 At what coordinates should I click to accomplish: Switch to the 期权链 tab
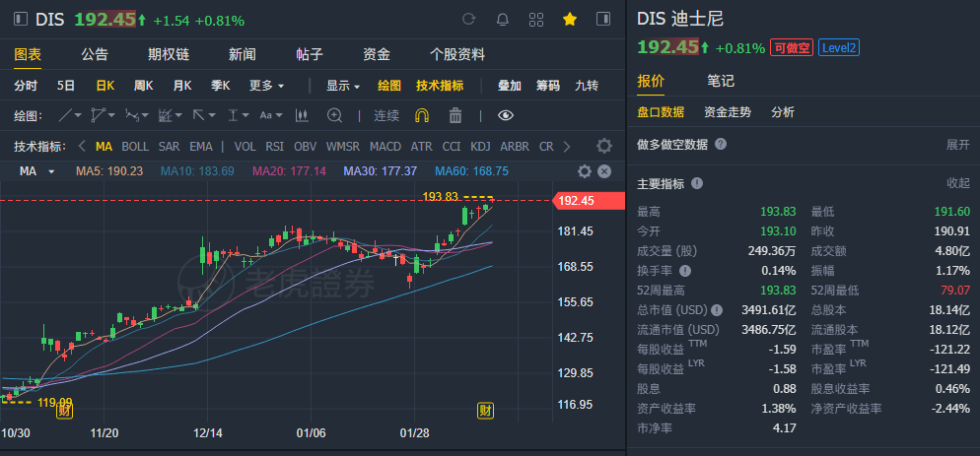coord(169,54)
